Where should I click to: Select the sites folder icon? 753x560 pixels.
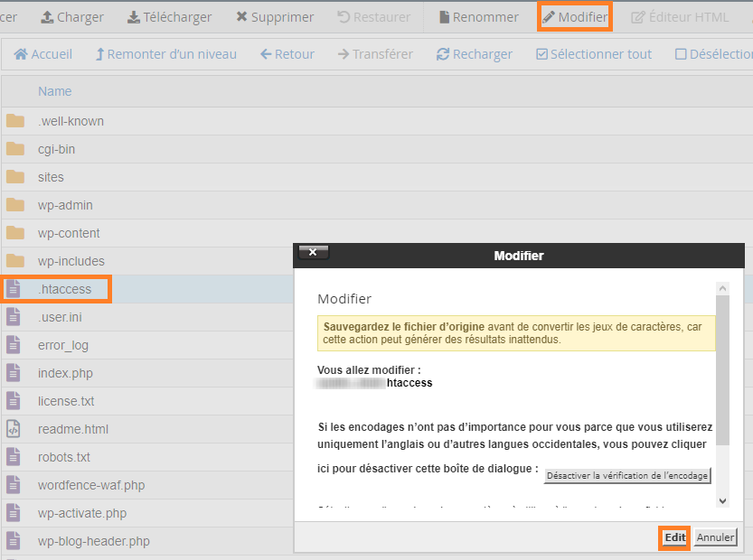pyautogui.click(x=15, y=177)
